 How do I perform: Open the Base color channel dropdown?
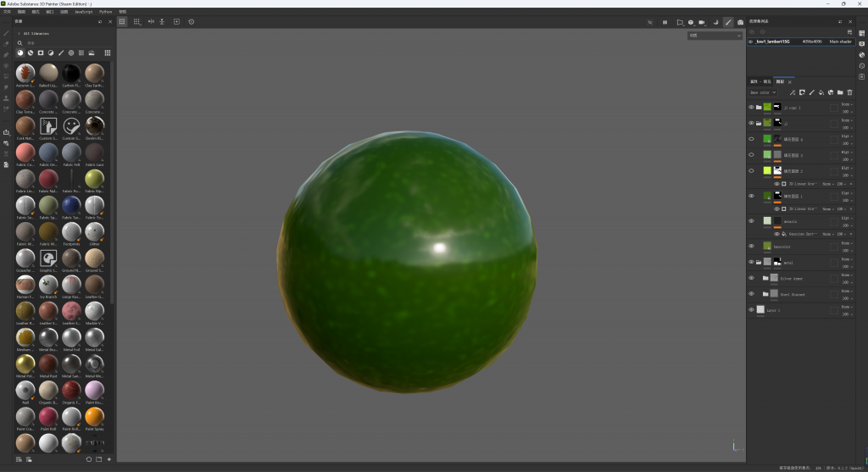(763, 92)
